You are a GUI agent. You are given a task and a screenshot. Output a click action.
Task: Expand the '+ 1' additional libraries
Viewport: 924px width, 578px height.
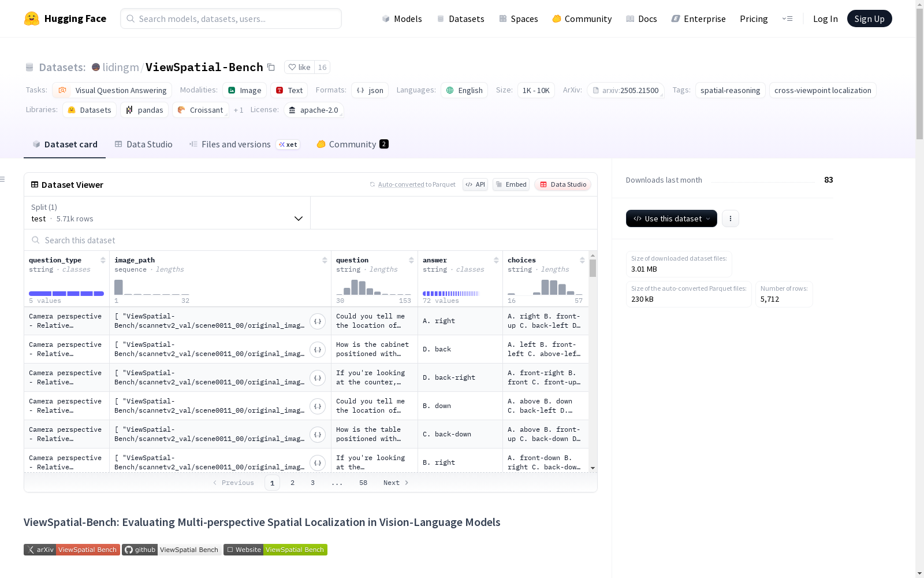click(x=239, y=110)
